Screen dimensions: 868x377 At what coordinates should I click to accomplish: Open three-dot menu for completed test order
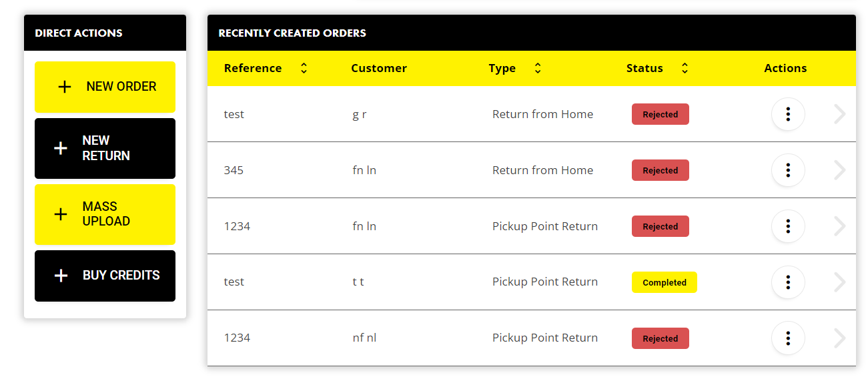(x=788, y=282)
